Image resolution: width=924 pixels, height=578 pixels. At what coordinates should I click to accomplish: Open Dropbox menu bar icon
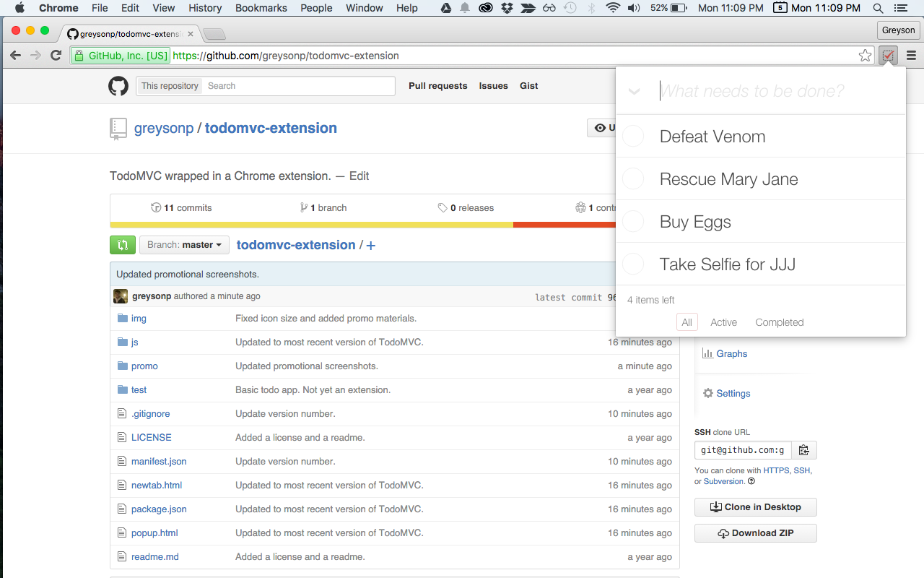click(x=507, y=8)
